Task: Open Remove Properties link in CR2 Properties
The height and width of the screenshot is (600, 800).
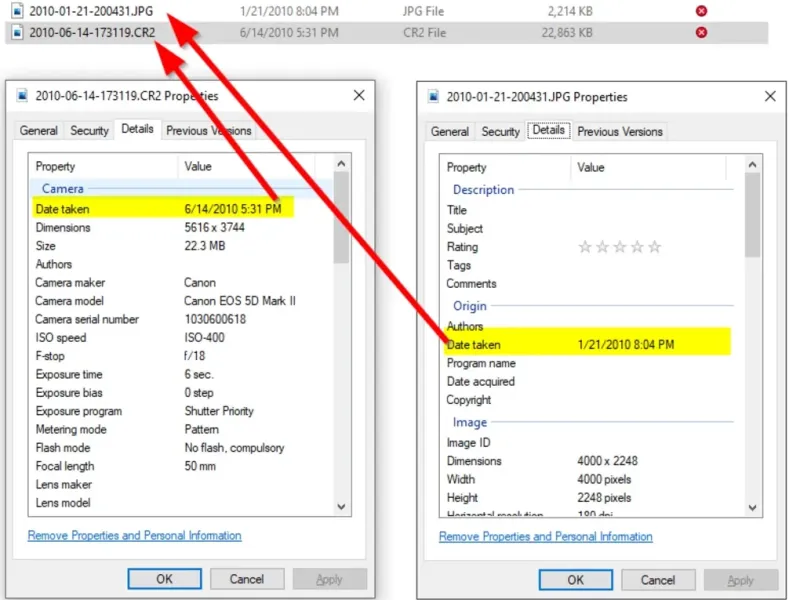Action: [135, 536]
